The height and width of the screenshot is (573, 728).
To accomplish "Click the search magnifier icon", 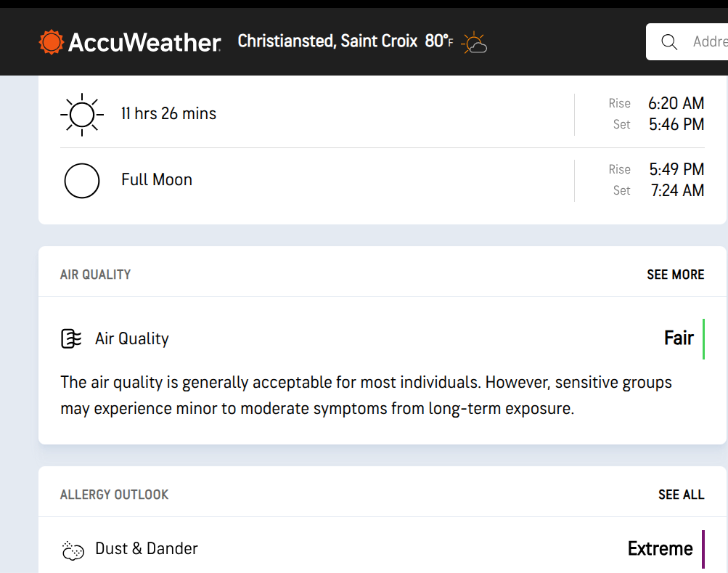I will pyautogui.click(x=669, y=42).
